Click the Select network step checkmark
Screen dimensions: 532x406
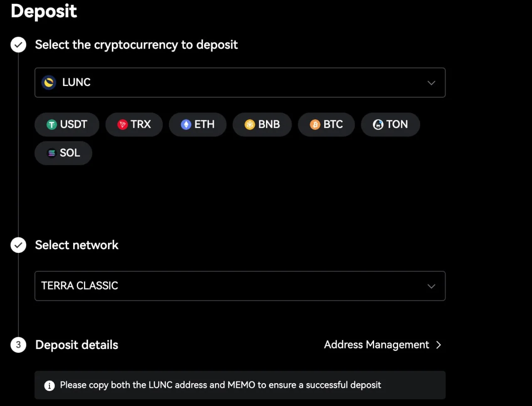click(x=18, y=245)
